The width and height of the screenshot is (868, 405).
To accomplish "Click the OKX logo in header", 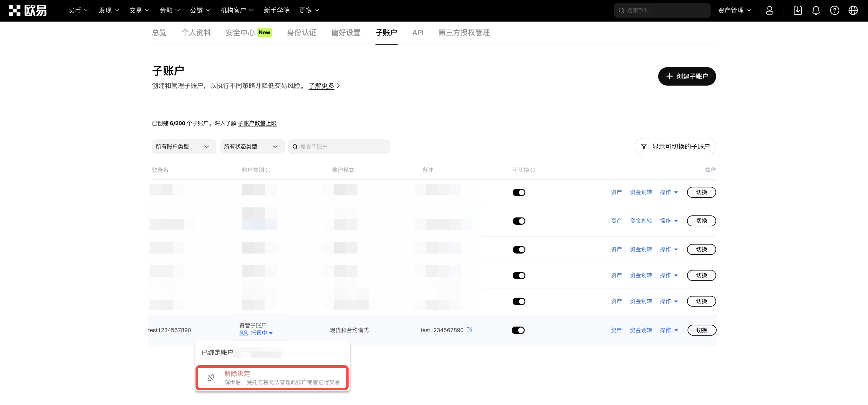I will click(x=28, y=11).
